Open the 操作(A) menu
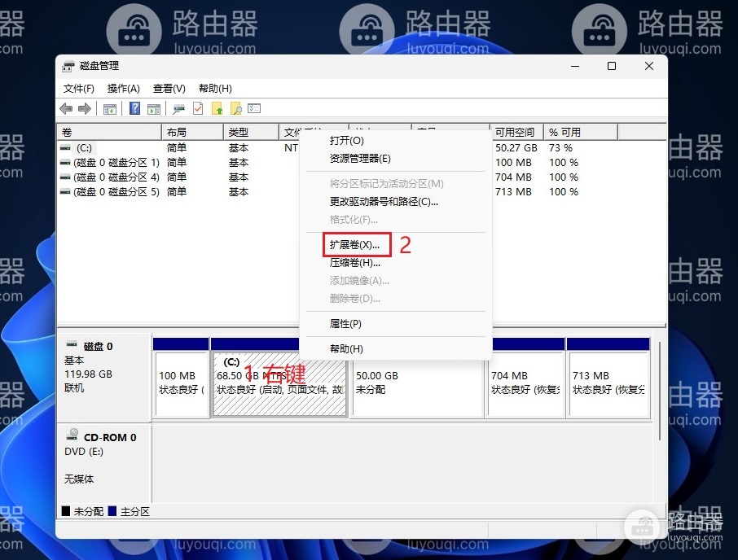Viewport: 738px width, 560px height. click(123, 89)
